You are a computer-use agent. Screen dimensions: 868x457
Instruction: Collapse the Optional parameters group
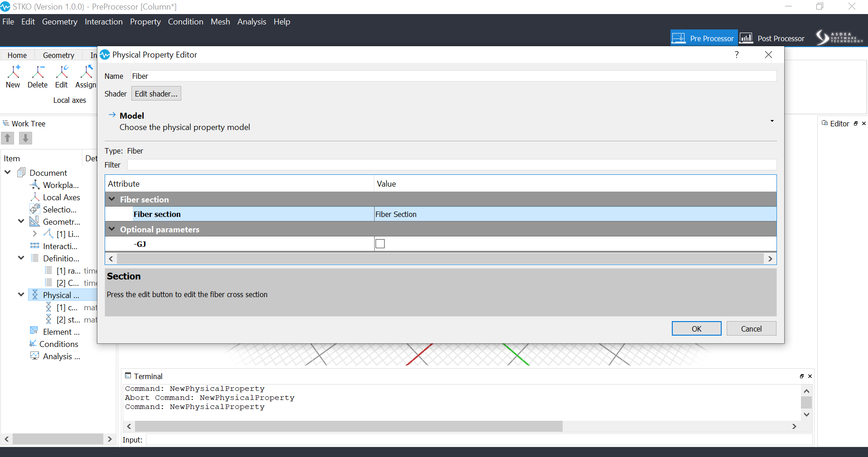click(112, 229)
